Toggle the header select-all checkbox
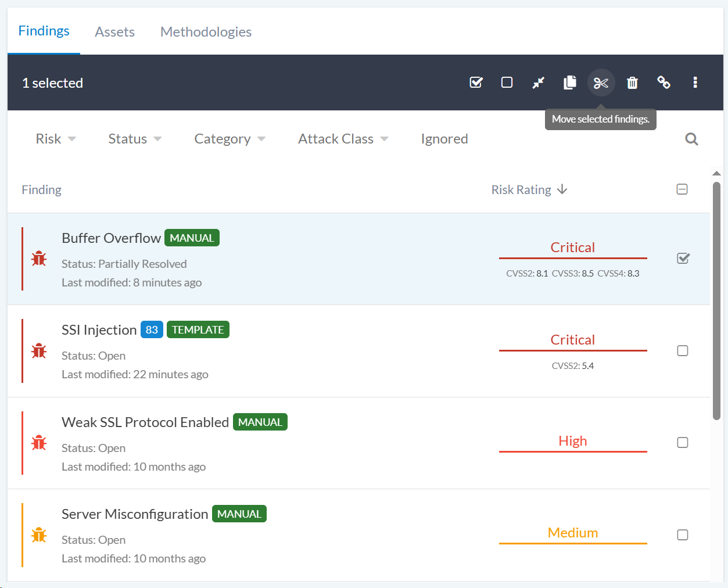 (682, 189)
